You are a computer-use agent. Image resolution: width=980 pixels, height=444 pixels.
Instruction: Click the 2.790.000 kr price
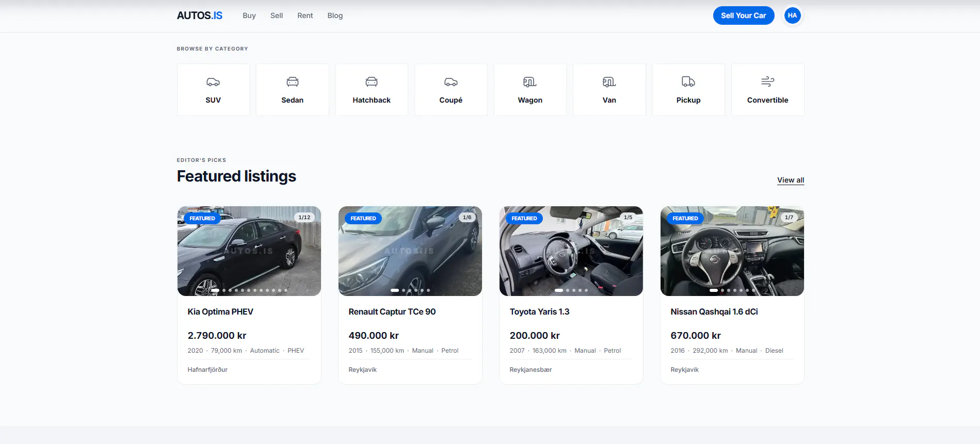217,335
